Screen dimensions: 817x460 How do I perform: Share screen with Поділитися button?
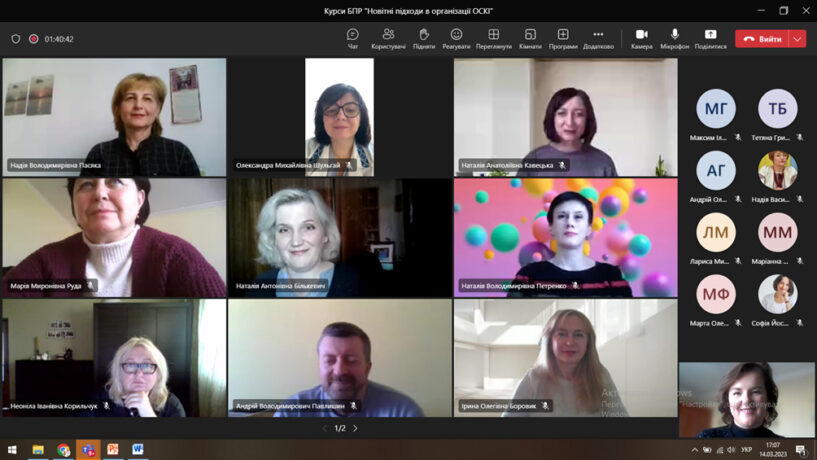[710, 38]
